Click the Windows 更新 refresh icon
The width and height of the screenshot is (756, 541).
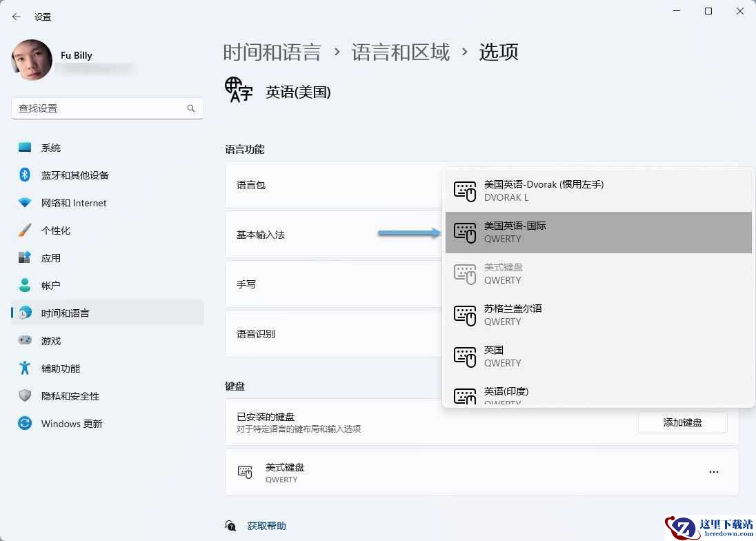(x=25, y=424)
